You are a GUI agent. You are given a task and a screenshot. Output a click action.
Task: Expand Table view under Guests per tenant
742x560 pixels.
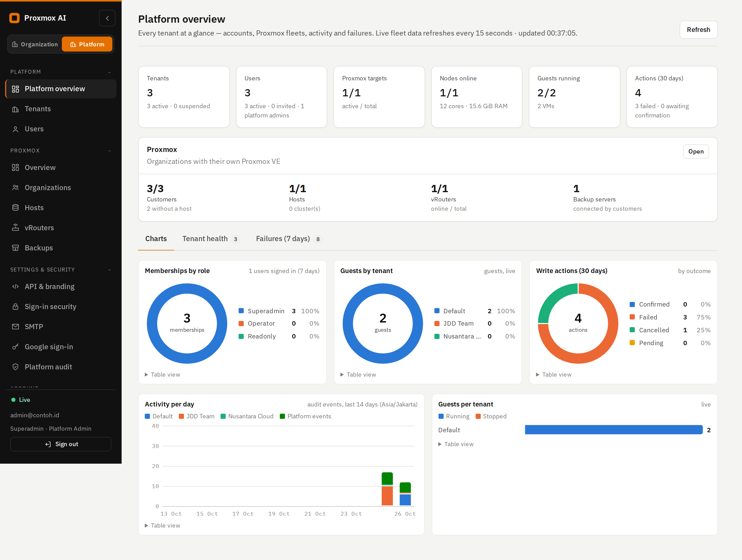point(456,444)
